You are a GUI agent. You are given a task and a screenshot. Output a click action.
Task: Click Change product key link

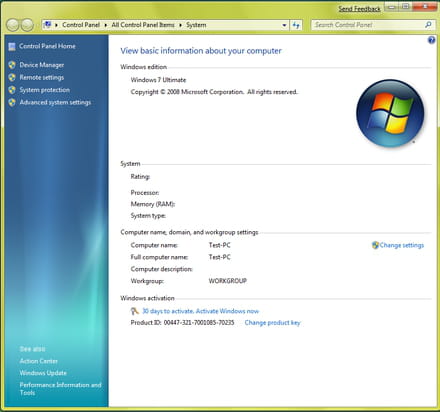tap(272, 323)
